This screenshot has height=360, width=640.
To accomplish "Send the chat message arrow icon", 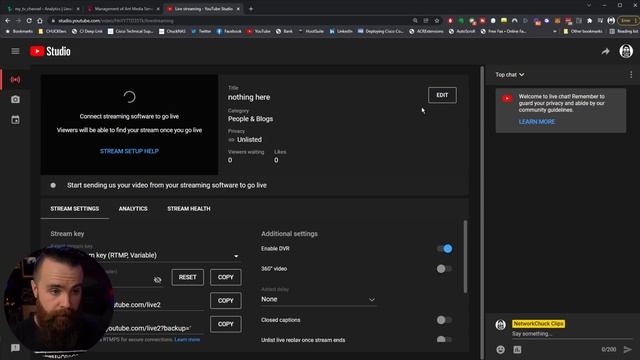I will (x=627, y=349).
